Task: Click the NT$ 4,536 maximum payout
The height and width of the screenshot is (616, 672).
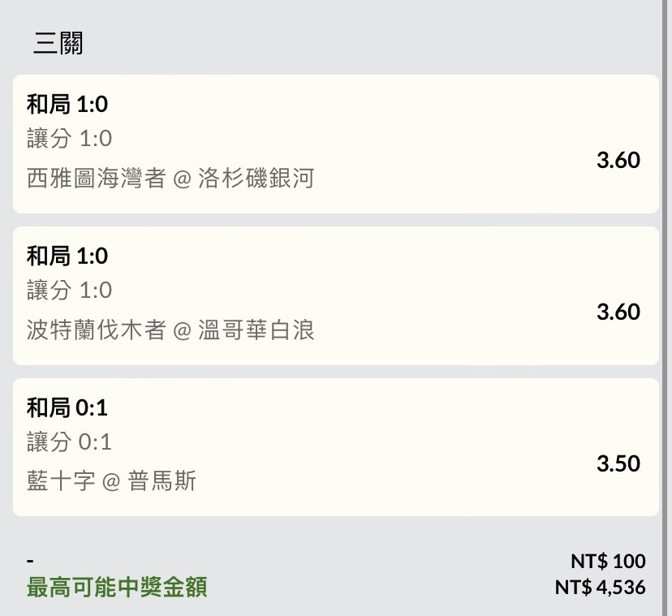Action: tap(600, 587)
